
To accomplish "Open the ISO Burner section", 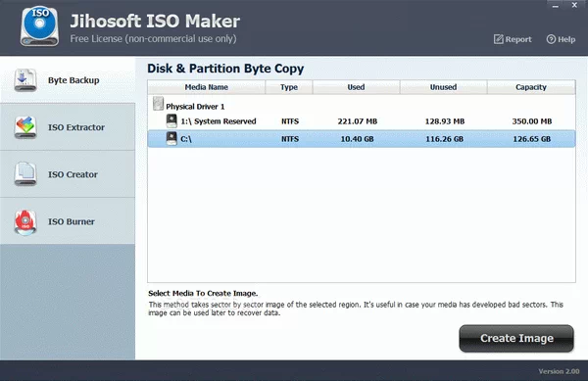I will pos(68,221).
